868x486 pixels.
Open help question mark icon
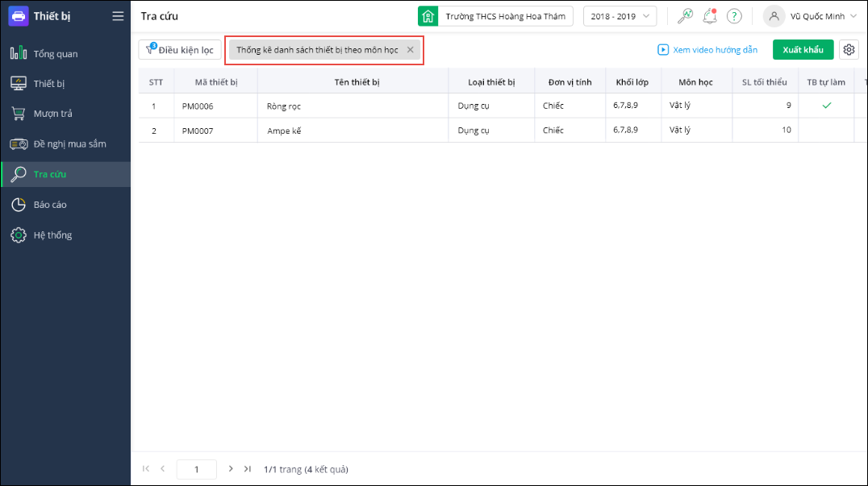coord(734,16)
